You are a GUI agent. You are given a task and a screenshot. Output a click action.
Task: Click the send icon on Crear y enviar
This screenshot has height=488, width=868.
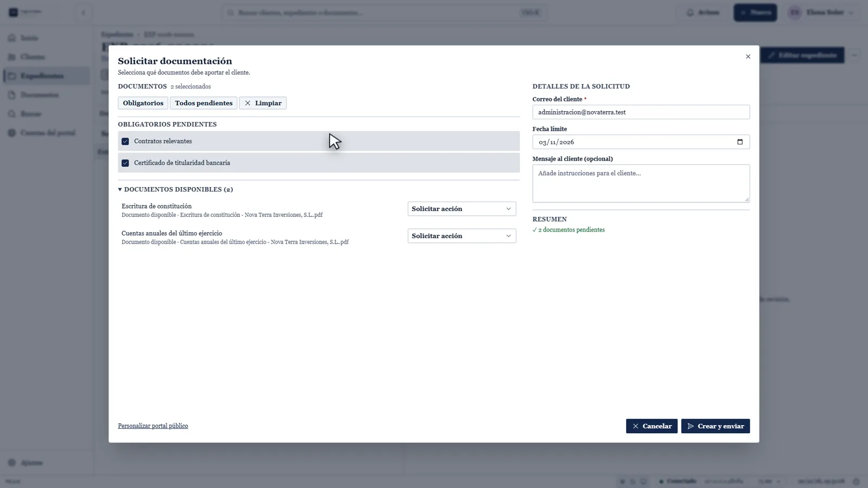[x=691, y=426]
